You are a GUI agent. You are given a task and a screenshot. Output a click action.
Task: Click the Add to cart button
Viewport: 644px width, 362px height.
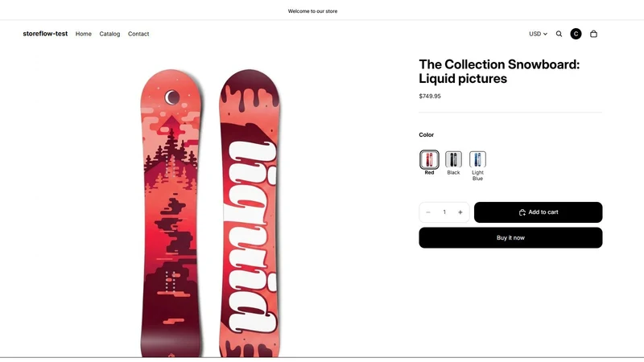tap(538, 212)
